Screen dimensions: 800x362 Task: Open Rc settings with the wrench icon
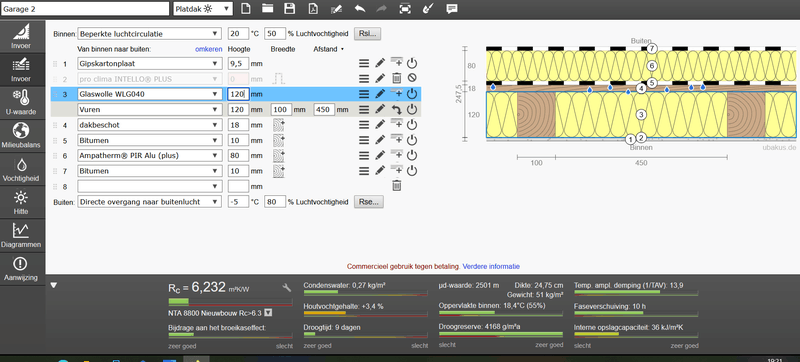click(287, 288)
